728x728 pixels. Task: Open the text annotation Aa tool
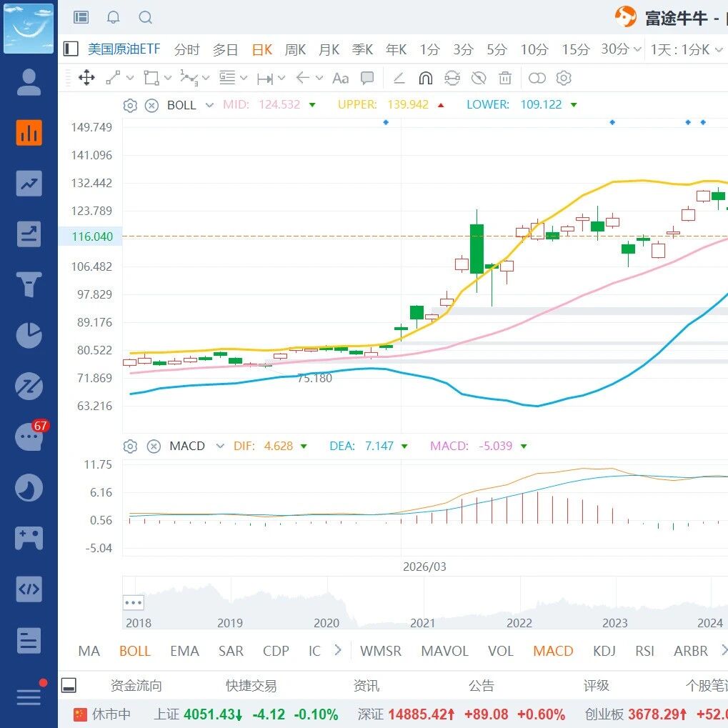tap(340, 78)
